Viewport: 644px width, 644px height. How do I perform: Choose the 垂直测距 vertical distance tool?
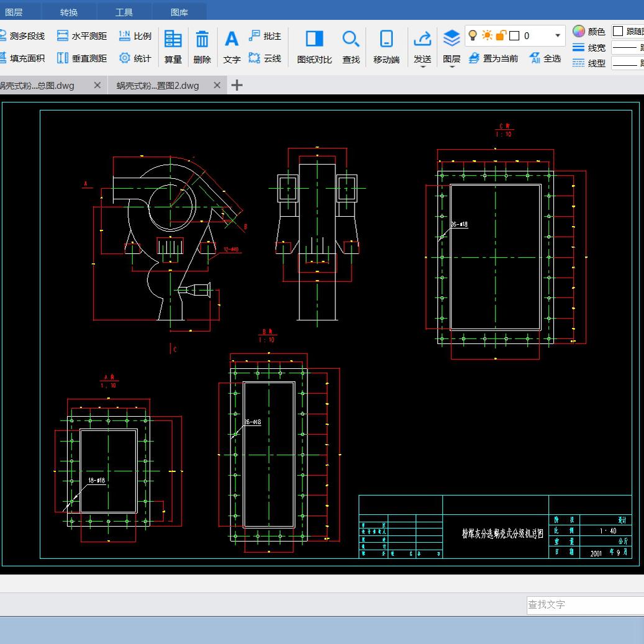(82, 58)
